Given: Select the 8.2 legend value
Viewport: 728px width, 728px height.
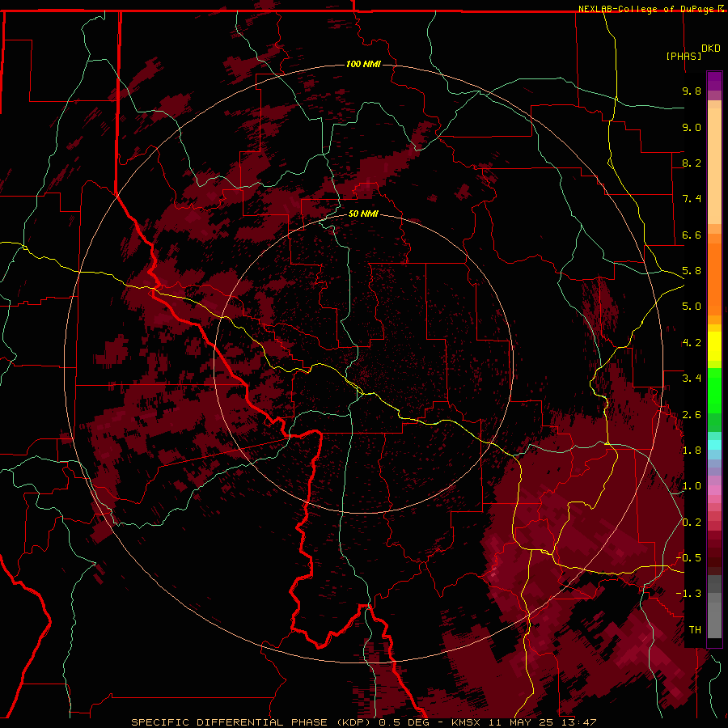Looking at the screenshot, I should (x=692, y=163).
